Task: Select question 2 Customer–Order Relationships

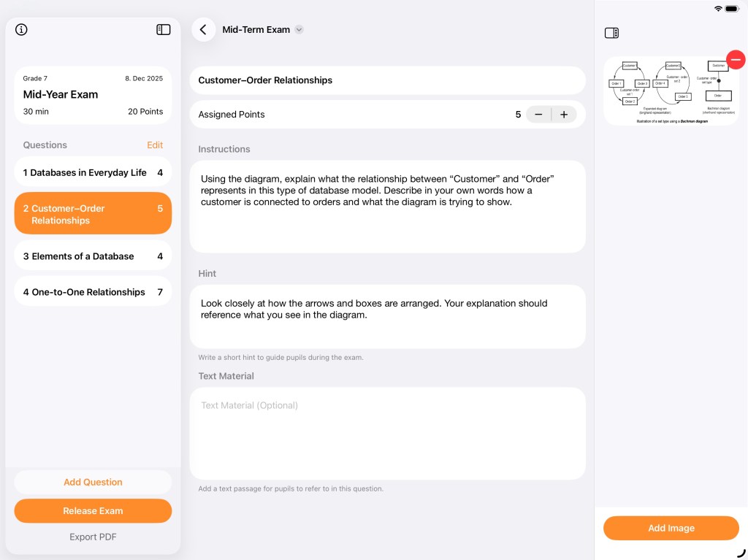Action: 93,214
